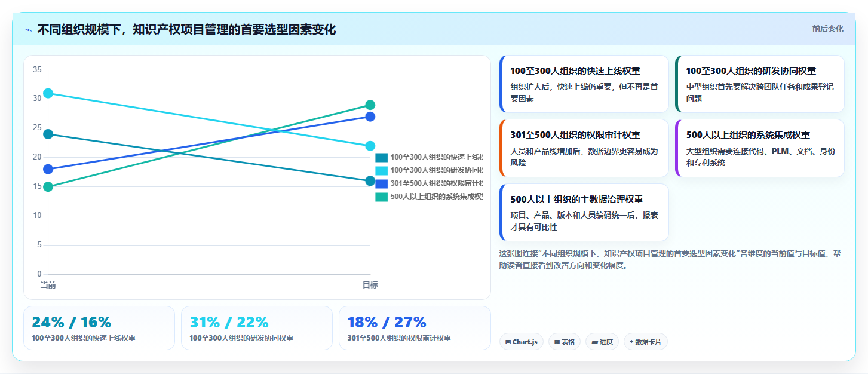Click the 目标 x-axis label

coord(370,285)
